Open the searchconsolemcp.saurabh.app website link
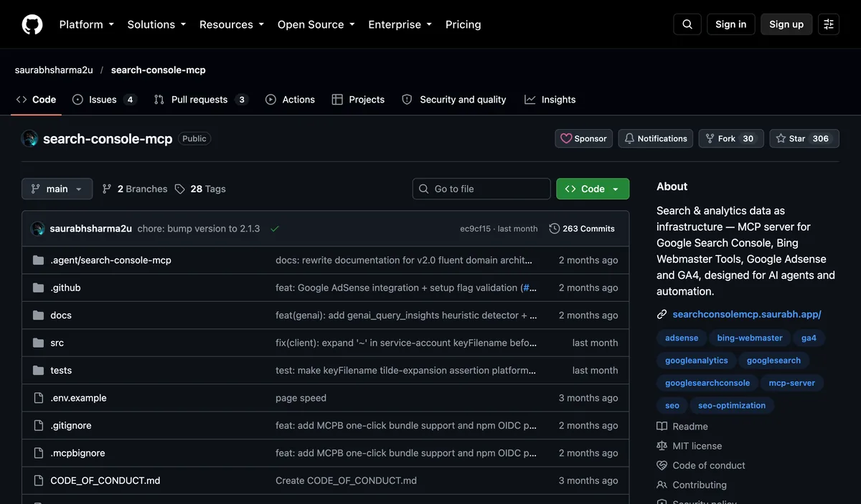Image resolution: width=861 pixels, height=504 pixels. 747,315
